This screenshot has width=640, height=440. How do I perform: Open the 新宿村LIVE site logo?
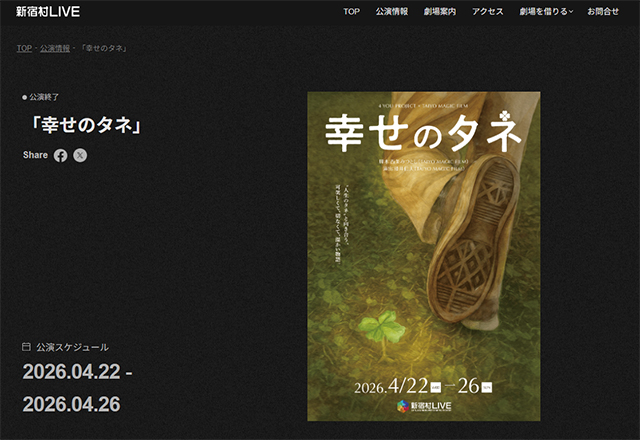pos(48,11)
